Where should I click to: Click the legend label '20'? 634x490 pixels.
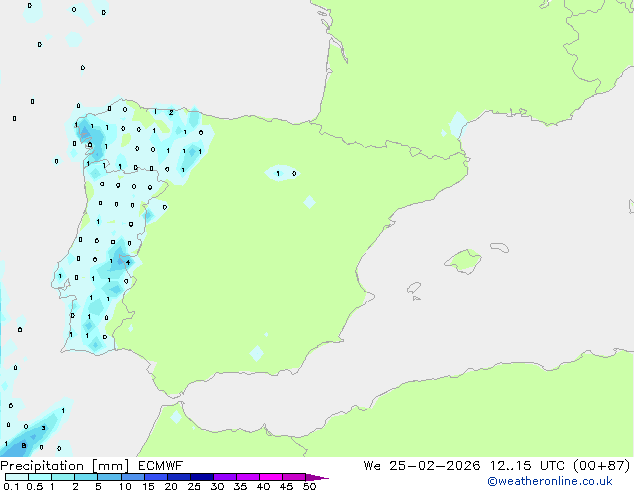171,486
